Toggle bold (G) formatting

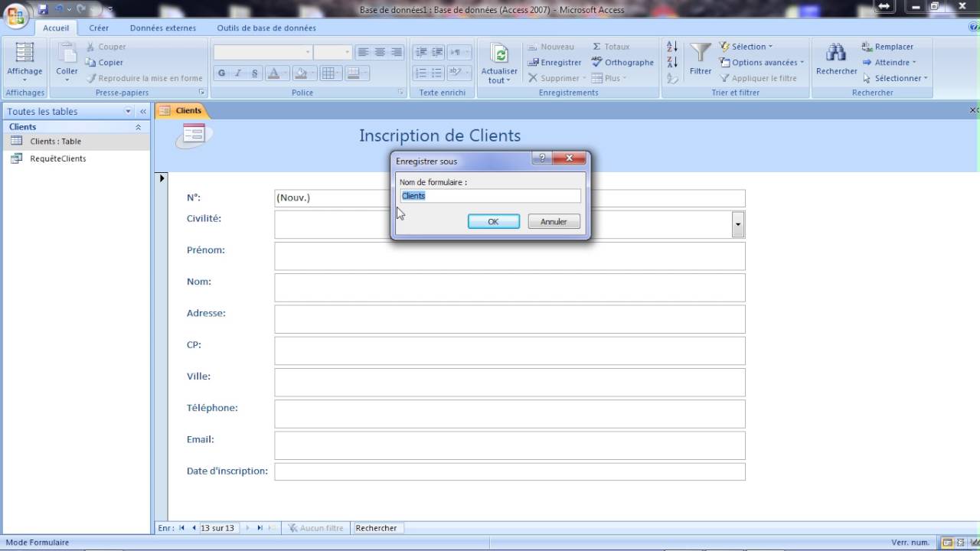click(222, 73)
